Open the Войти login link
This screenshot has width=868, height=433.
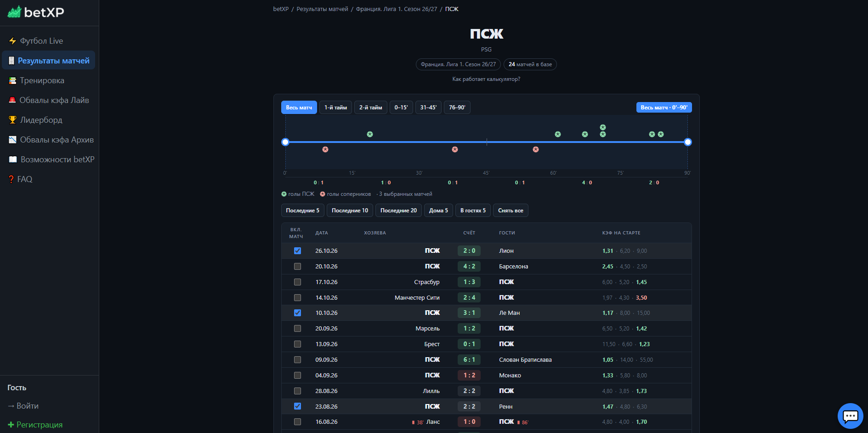pyautogui.click(x=23, y=406)
